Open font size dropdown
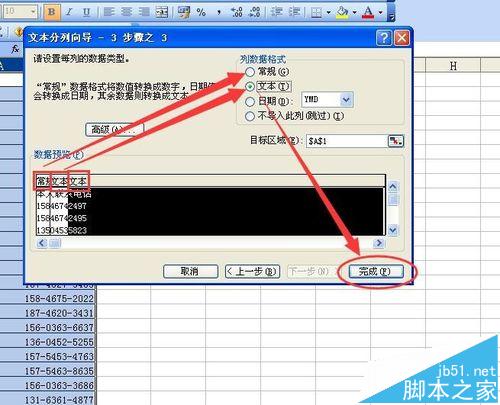Viewport: 500px width, 405px height. coord(33,12)
